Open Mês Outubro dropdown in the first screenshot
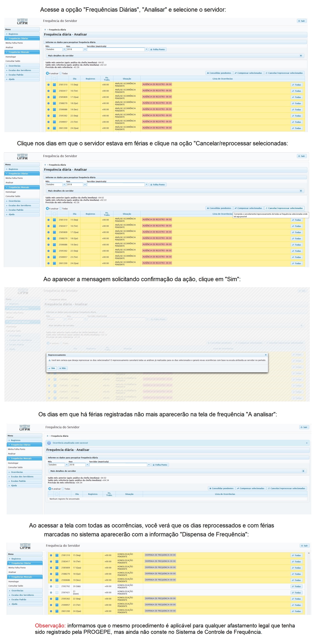 point(64,49)
